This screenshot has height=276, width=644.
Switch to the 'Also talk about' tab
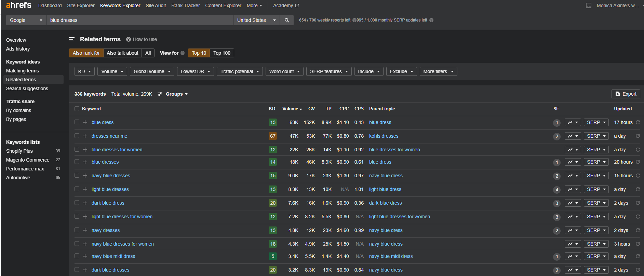[122, 53]
